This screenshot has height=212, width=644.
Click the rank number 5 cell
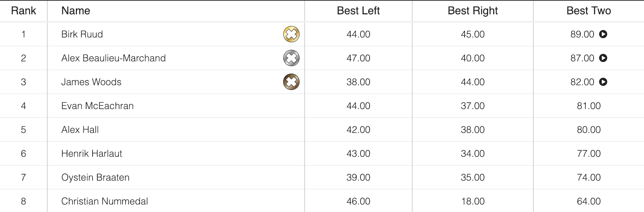pyautogui.click(x=23, y=130)
